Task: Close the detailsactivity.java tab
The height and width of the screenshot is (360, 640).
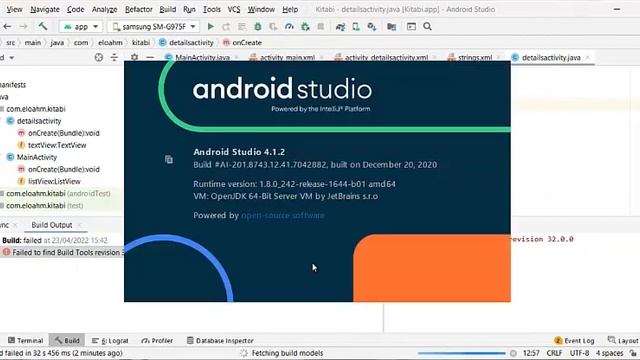Action: [588, 58]
